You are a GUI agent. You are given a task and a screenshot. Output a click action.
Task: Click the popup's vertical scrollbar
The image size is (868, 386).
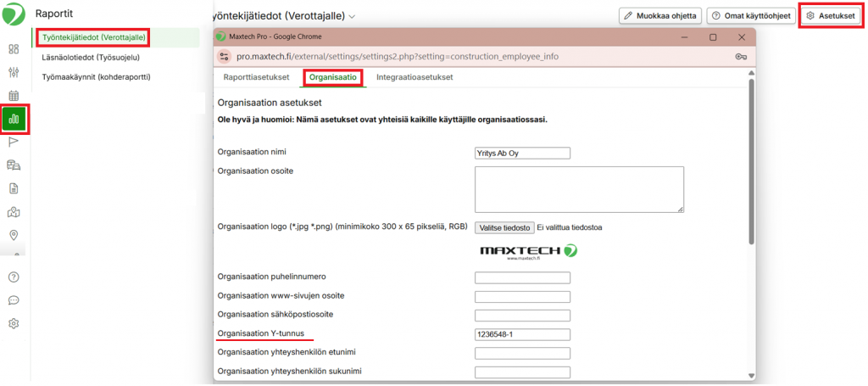(750, 161)
